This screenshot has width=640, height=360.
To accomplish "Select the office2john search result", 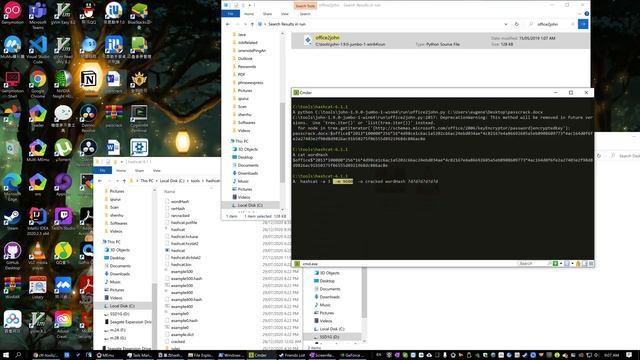I will 440,41.
